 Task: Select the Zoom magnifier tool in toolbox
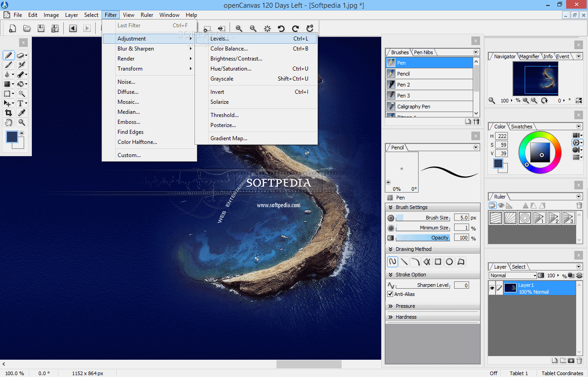click(22, 122)
